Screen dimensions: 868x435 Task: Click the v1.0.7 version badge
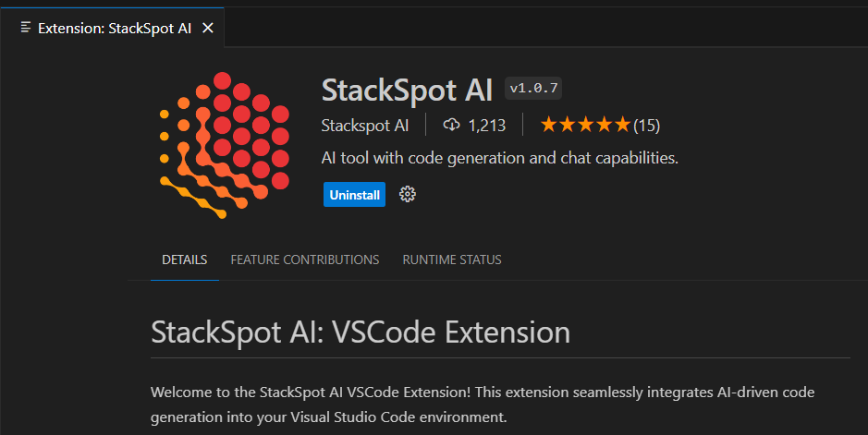[533, 89]
